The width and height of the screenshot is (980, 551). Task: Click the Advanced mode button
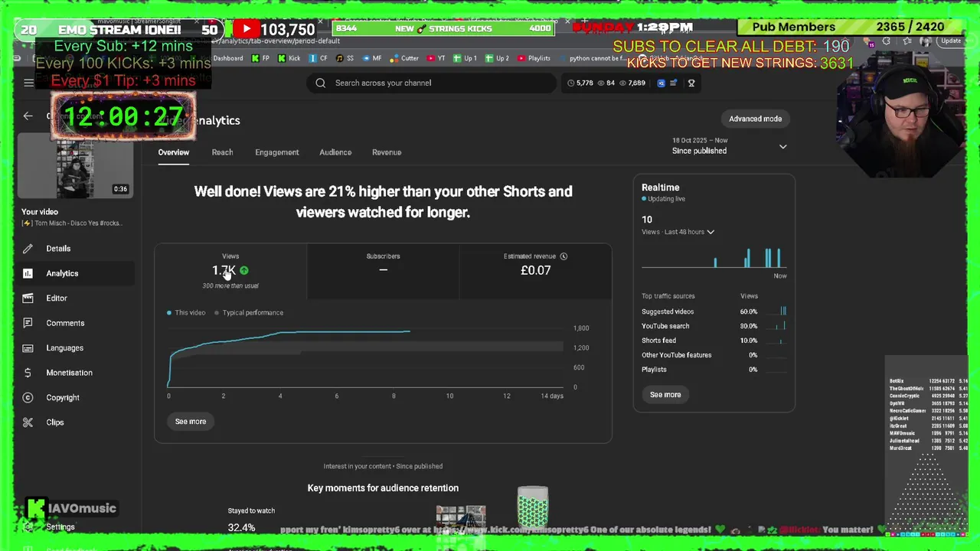coord(755,119)
